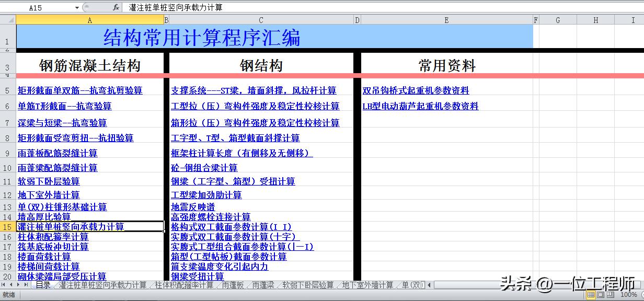The width and height of the screenshot is (644, 301).
Task: Click the 双吊钩桥式起重机参数资料 link
Action: pos(415,90)
